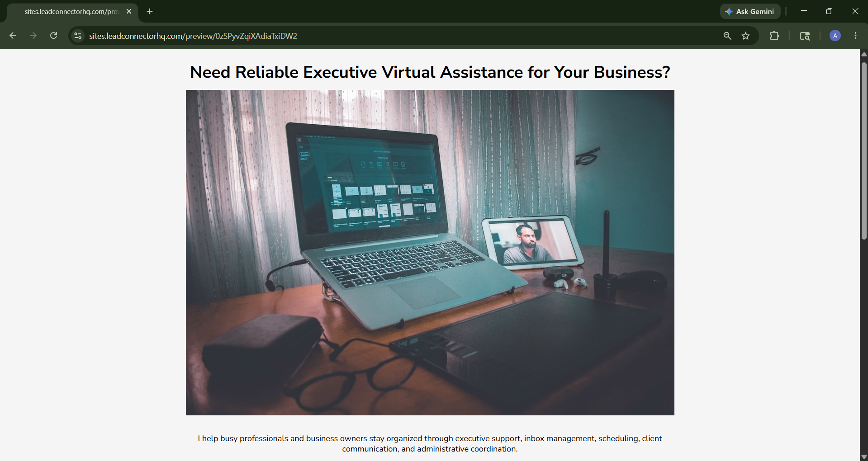Open the Extensions puzzle icon
Screen dimensions: 868x461
coord(774,36)
